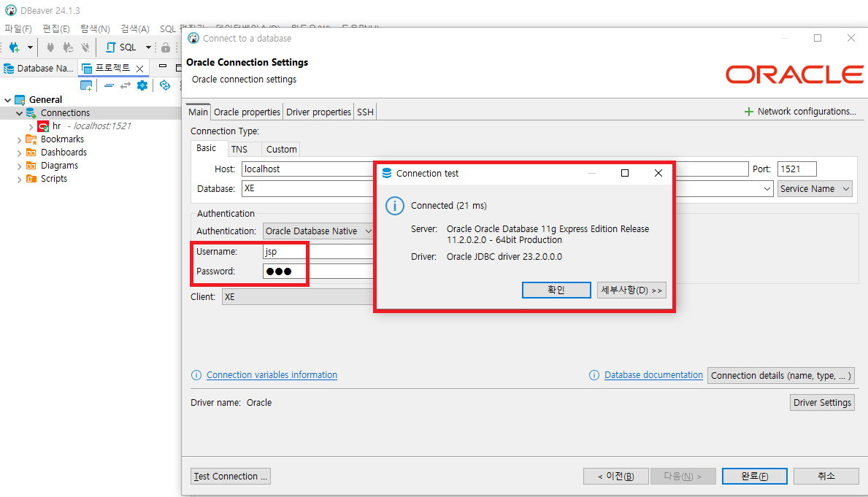Open the 파일(F) menu
This screenshot has height=497, width=868.
pos(18,28)
